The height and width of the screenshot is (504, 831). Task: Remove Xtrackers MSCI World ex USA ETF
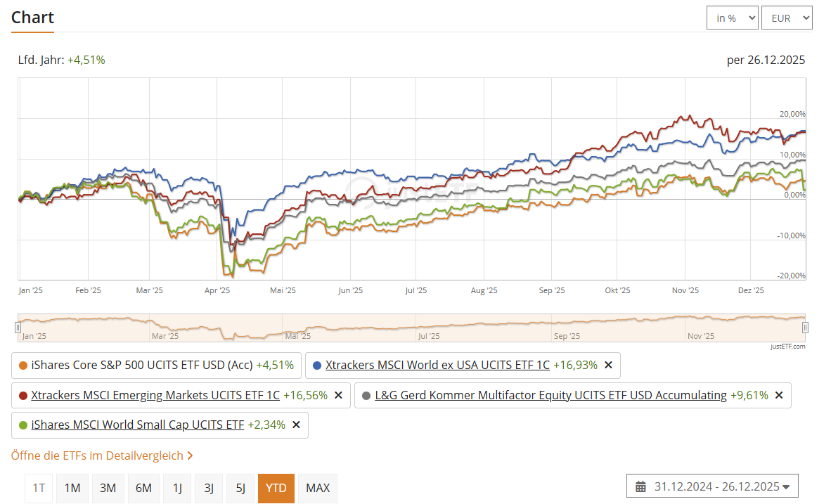click(x=608, y=365)
